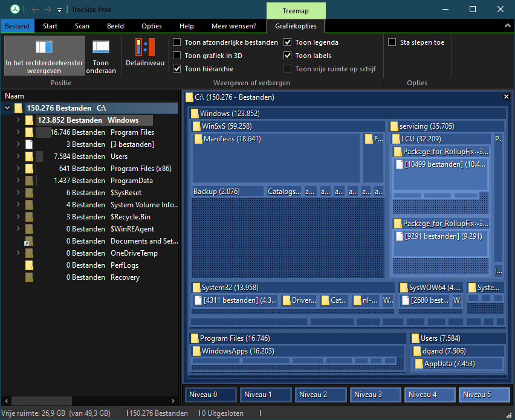The height and width of the screenshot is (420, 515).
Task: Switch to the Start ribbon tab
Action: pos(50,26)
